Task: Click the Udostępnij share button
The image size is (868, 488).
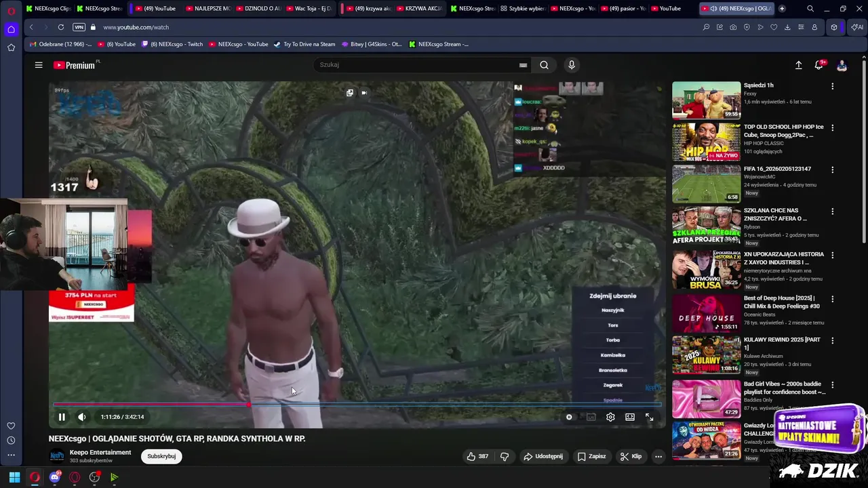Action: 542,456
